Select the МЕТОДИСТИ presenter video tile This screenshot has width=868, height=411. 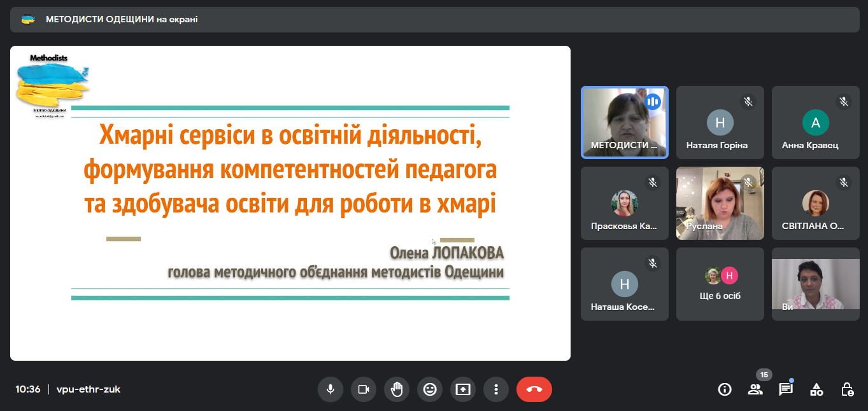point(624,122)
